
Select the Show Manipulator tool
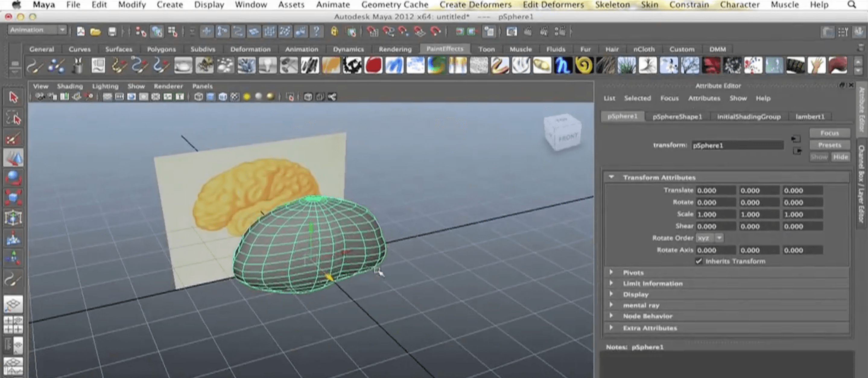(x=13, y=258)
